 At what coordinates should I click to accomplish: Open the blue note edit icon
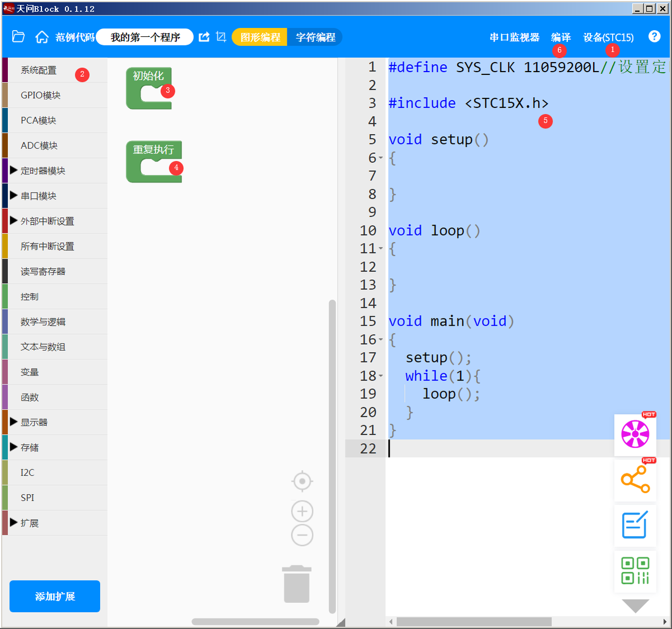[635, 525]
